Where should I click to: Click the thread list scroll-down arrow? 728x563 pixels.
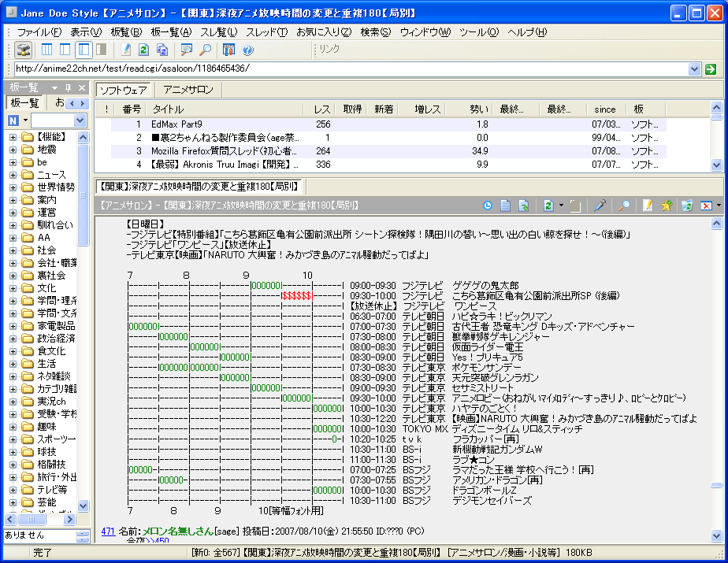click(716, 165)
